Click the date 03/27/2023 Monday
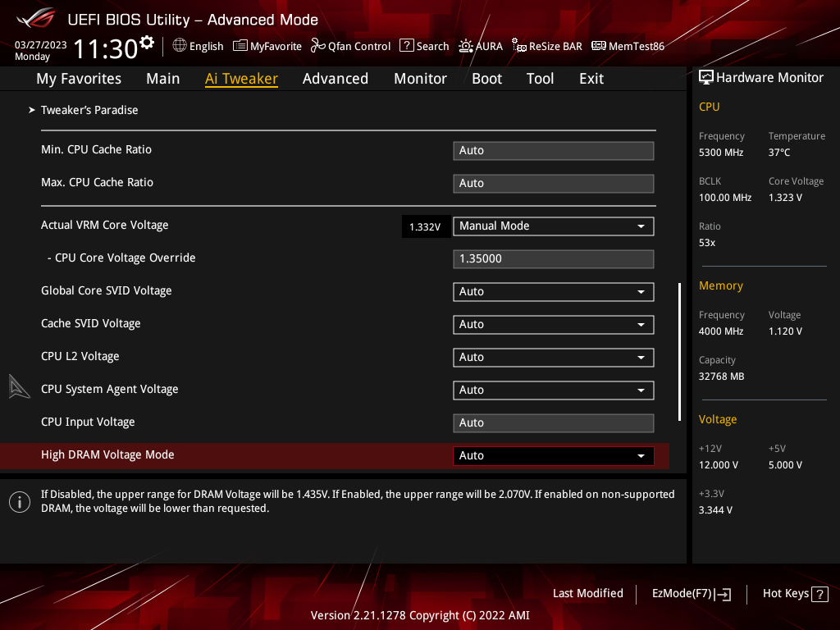Viewport: 840px width, 630px height. 40,50
